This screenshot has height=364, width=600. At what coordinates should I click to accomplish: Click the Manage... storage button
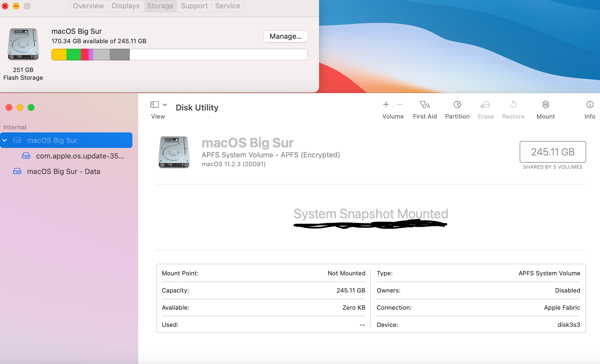(286, 36)
